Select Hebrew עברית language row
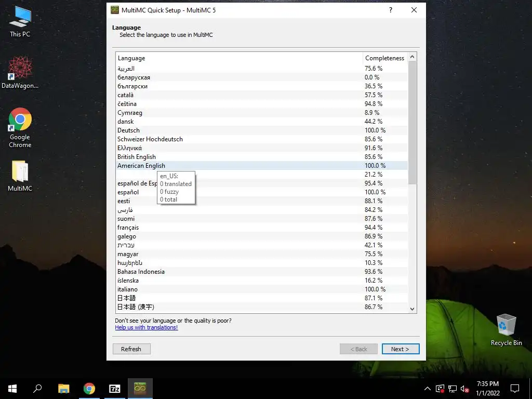532x399 pixels. (262, 245)
